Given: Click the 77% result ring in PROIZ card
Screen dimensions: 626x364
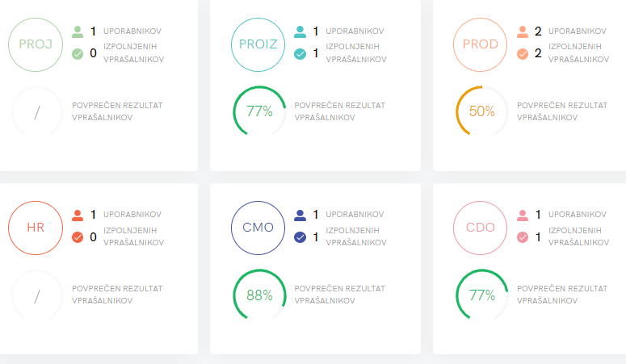Looking at the screenshot, I should point(258,111).
